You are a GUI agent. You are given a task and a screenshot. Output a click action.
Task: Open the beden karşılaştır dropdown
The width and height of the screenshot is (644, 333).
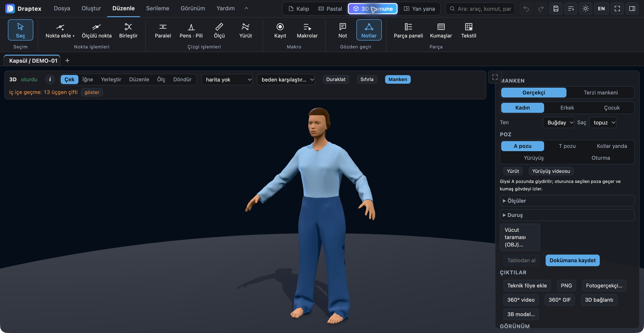286,80
